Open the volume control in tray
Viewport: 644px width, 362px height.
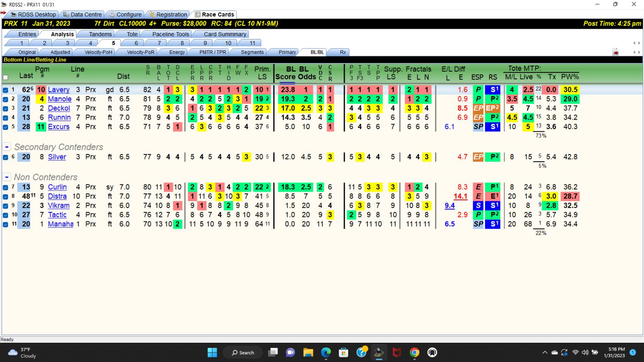click(x=585, y=353)
